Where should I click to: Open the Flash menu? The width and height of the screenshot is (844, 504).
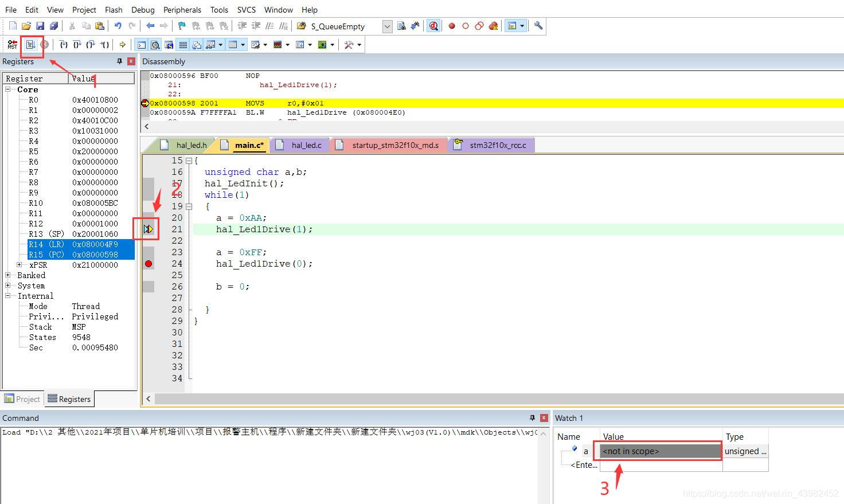tap(114, 10)
